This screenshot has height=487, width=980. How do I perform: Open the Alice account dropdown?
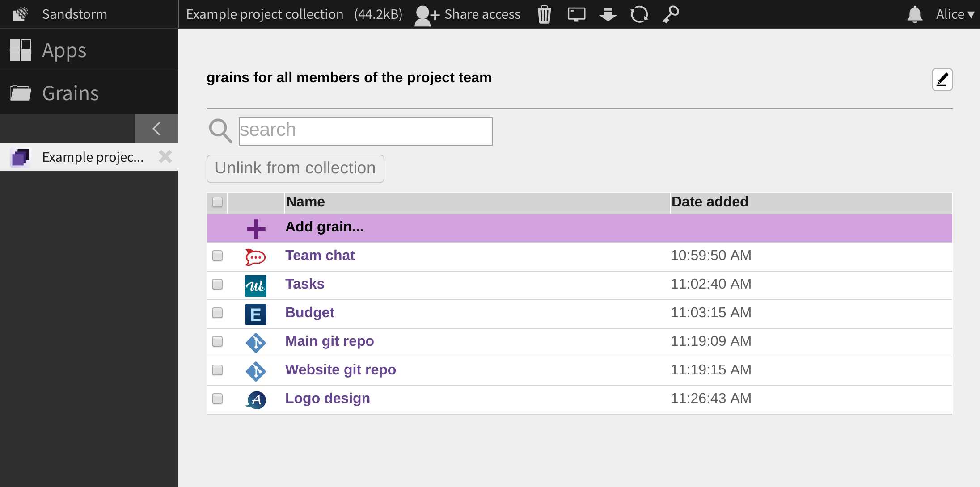coord(955,14)
